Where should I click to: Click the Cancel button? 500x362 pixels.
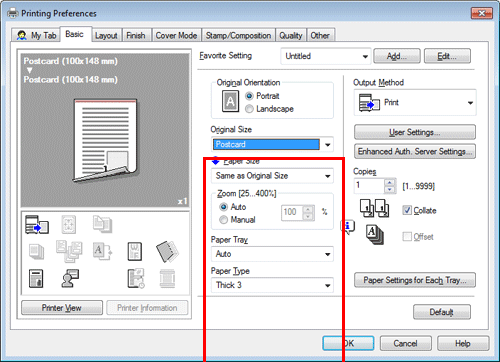[406, 343]
